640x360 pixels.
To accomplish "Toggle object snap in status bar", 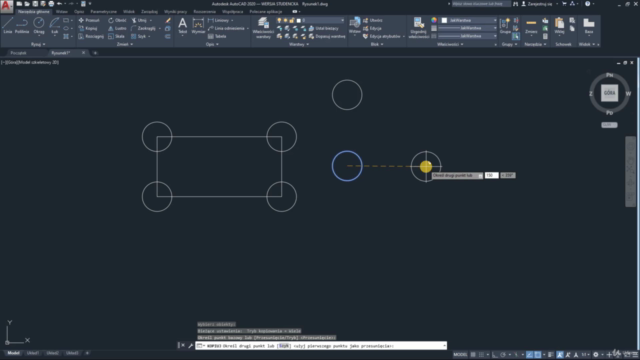I will [x=538, y=354].
